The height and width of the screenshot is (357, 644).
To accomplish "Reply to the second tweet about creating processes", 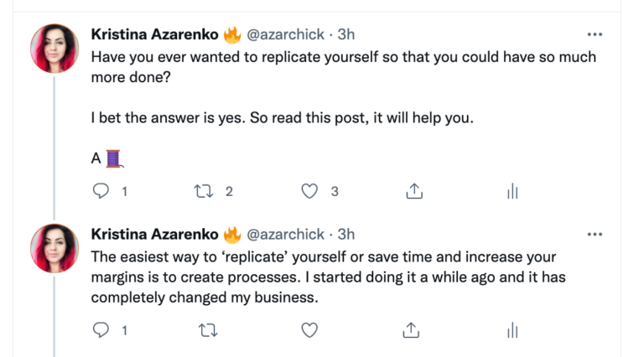I will [x=101, y=330].
